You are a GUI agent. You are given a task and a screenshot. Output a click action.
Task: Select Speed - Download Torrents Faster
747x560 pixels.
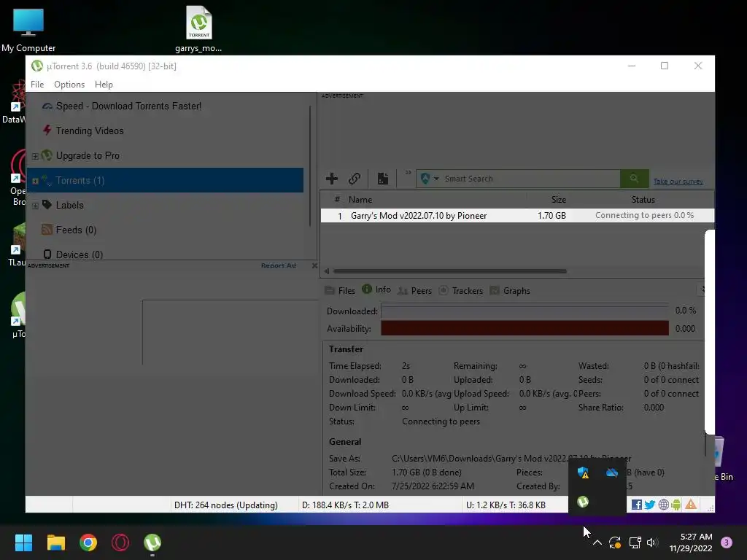pyautogui.click(x=128, y=106)
